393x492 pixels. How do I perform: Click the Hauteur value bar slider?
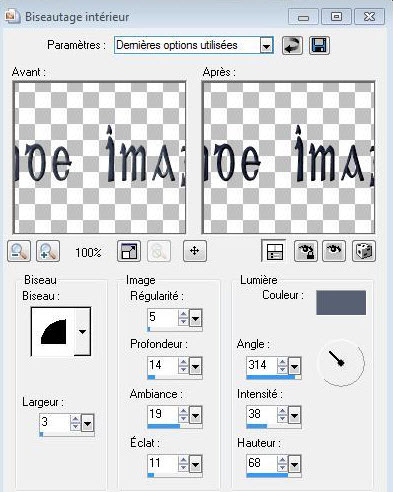274,475
